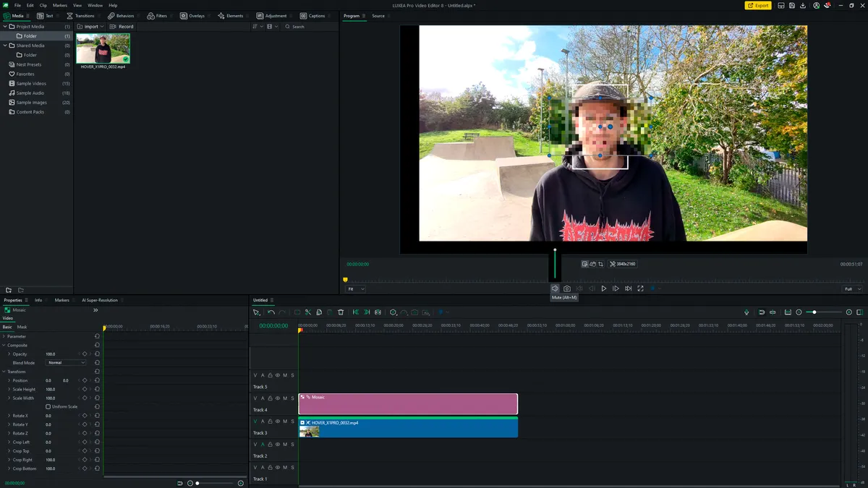Reset Opacity using its reset icon

(x=97, y=354)
